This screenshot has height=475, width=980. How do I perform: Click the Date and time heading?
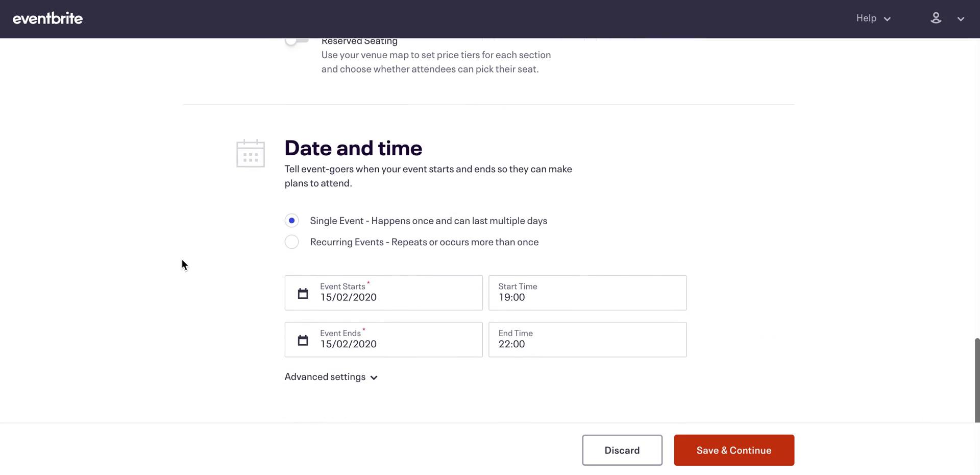coord(353,148)
